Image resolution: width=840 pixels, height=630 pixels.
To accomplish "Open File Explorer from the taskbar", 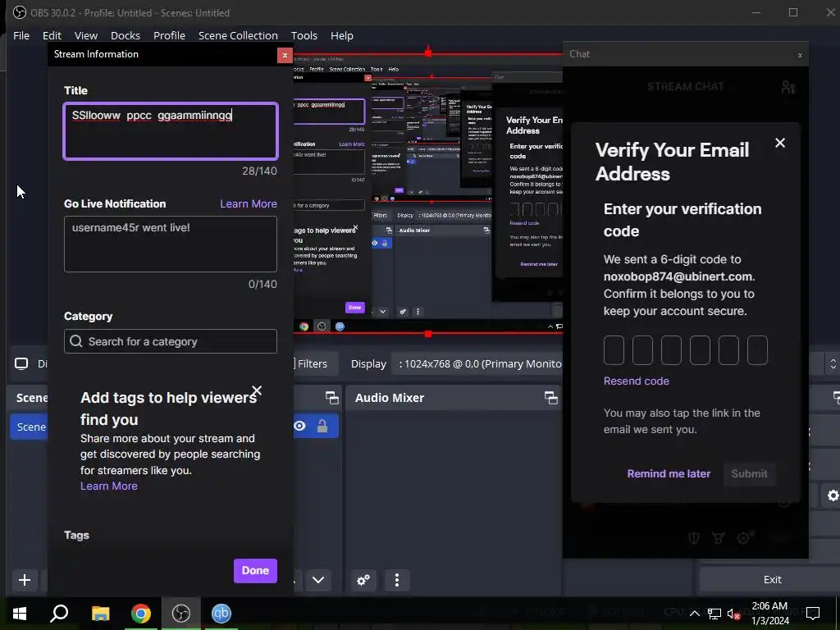I will (x=100, y=614).
